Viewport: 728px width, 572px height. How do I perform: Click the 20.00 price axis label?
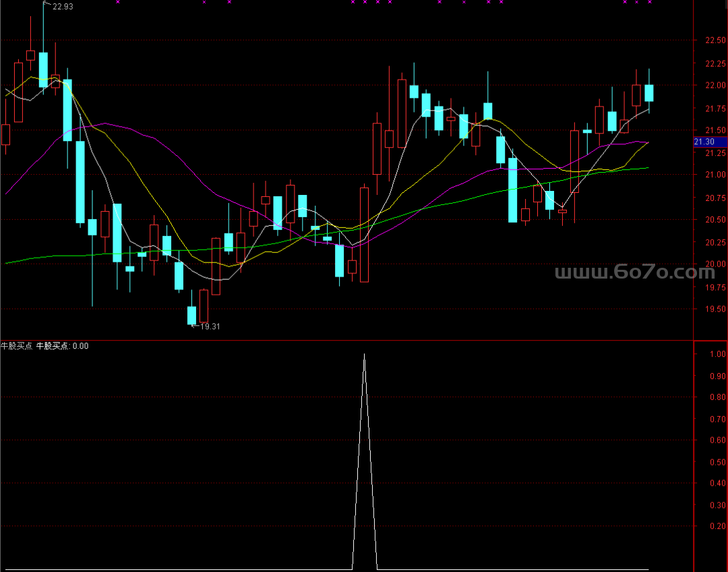pyautogui.click(x=715, y=264)
